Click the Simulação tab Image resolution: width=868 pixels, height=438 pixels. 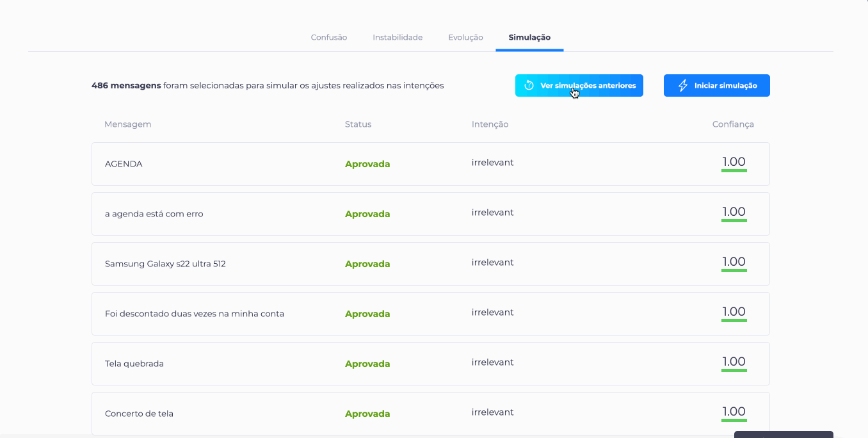[x=529, y=37]
